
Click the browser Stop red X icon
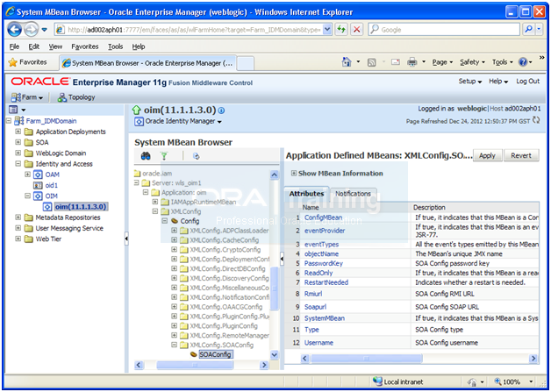point(357,30)
